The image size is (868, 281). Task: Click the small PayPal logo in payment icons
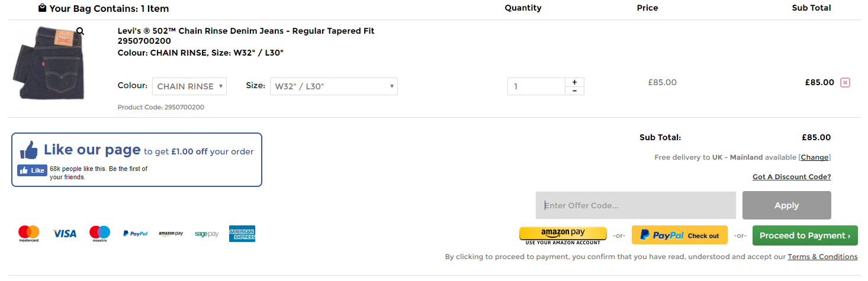coord(135,234)
